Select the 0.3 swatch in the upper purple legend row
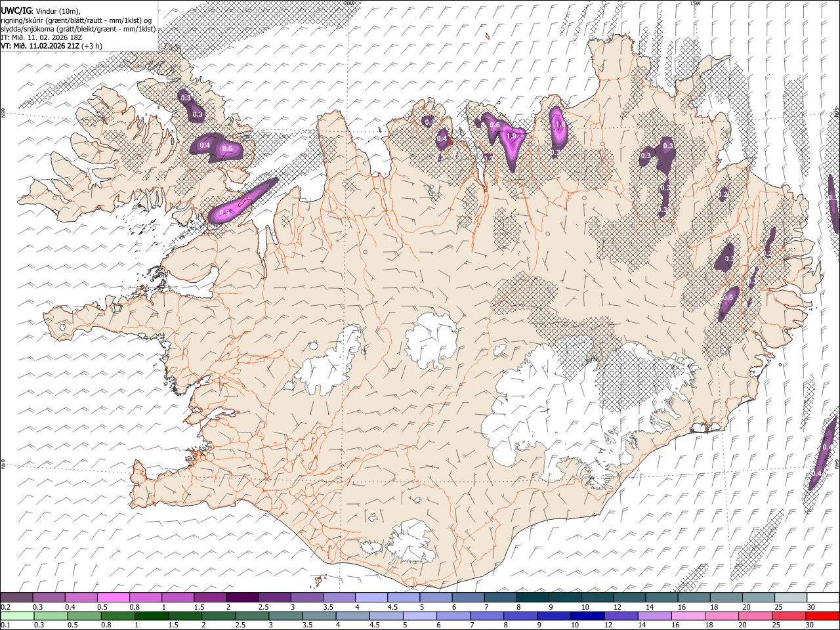This screenshot has height=630, width=840. [49, 598]
